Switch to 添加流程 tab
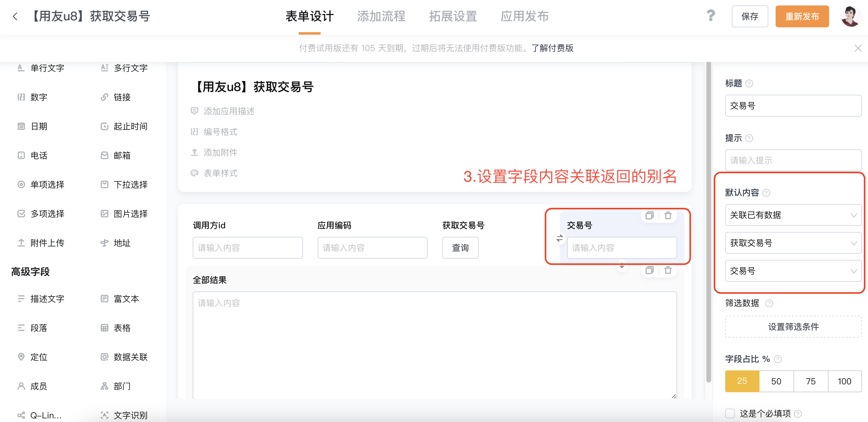 point(381,16)
